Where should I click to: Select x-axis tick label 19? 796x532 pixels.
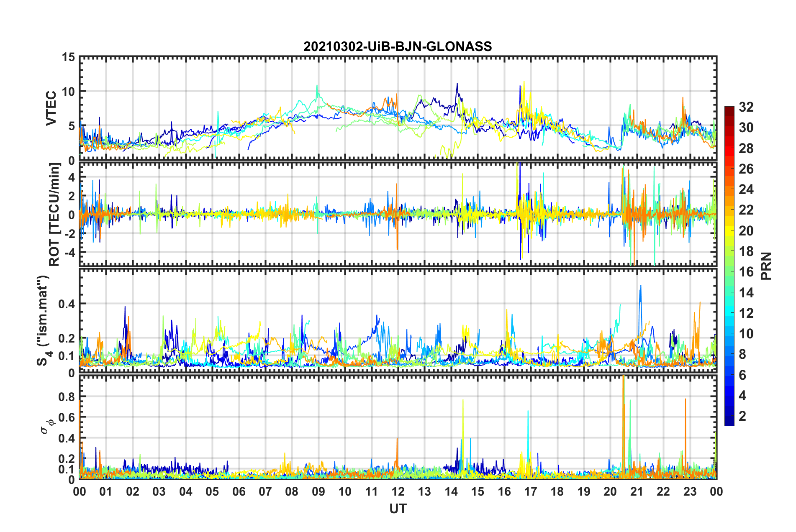click(584, 491)
